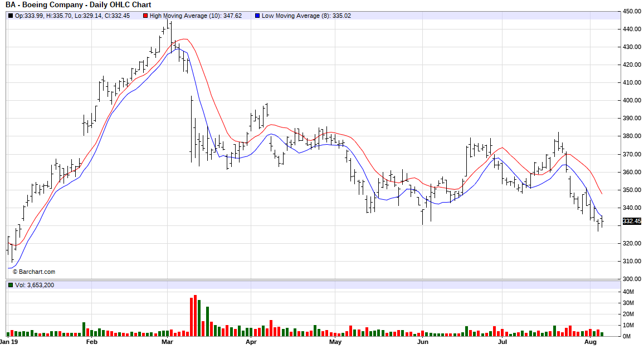The width and height of the screenshot is (644, 359).
Task: Click the green Vol legend square
Action: [x=11, y=285]
